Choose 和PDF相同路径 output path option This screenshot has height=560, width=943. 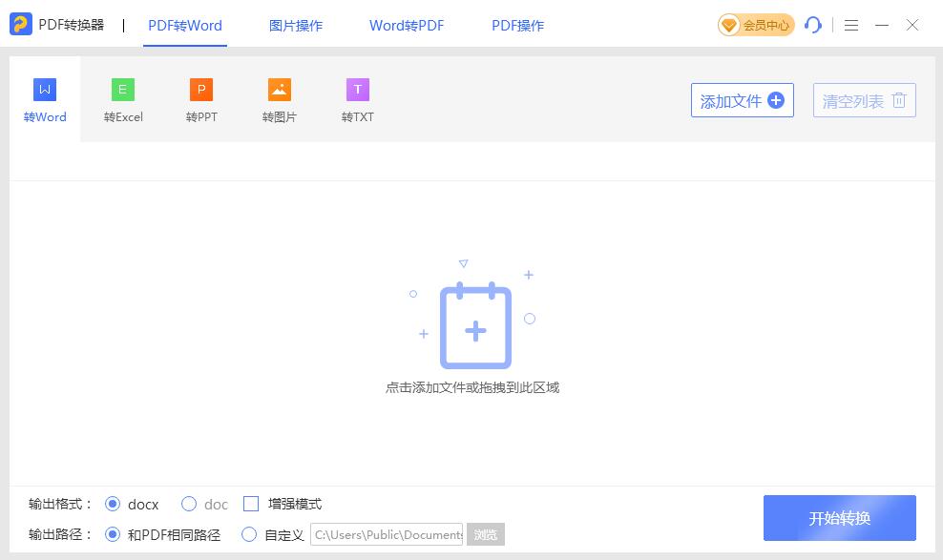(114, 534)
